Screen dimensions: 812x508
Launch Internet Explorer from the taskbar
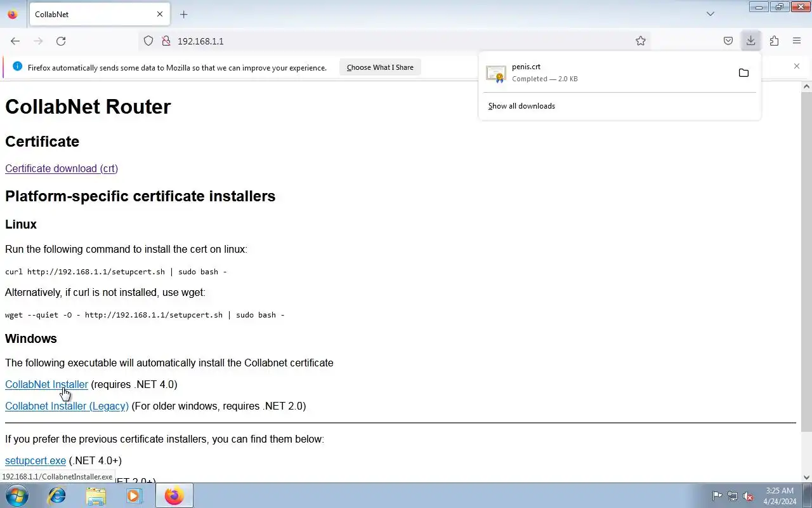click(x=57, y=495)
